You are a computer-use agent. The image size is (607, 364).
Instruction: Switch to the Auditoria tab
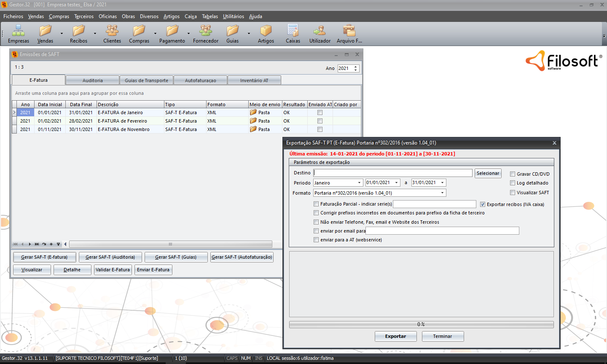click(92, 80)
